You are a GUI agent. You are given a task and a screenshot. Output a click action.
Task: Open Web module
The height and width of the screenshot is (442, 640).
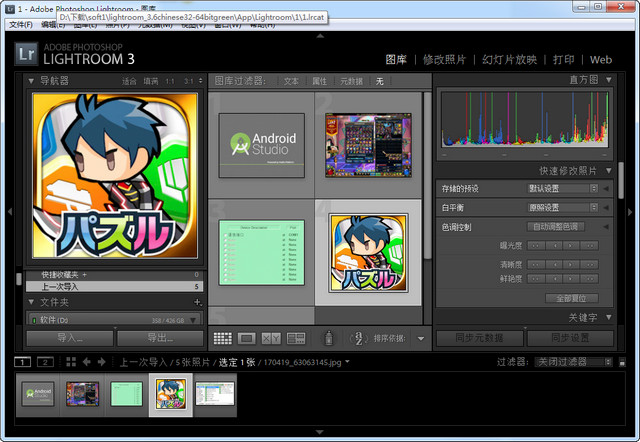coord(601,60)
